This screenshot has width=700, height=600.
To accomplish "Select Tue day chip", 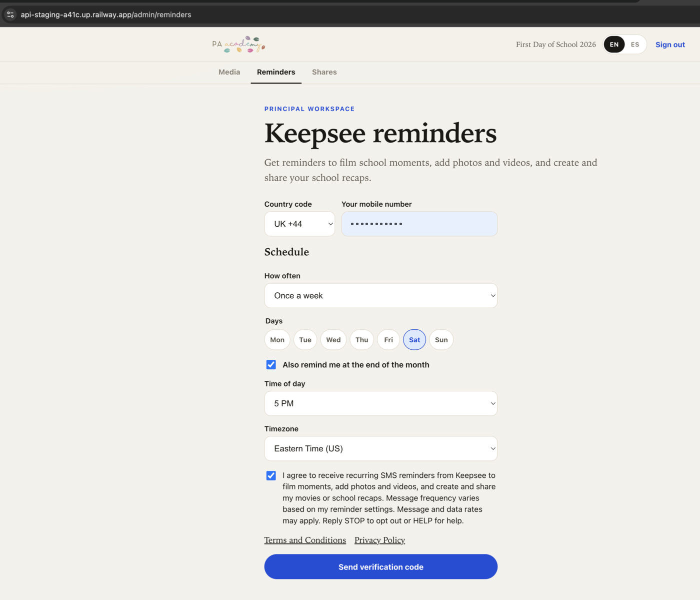I will (305, 340).
